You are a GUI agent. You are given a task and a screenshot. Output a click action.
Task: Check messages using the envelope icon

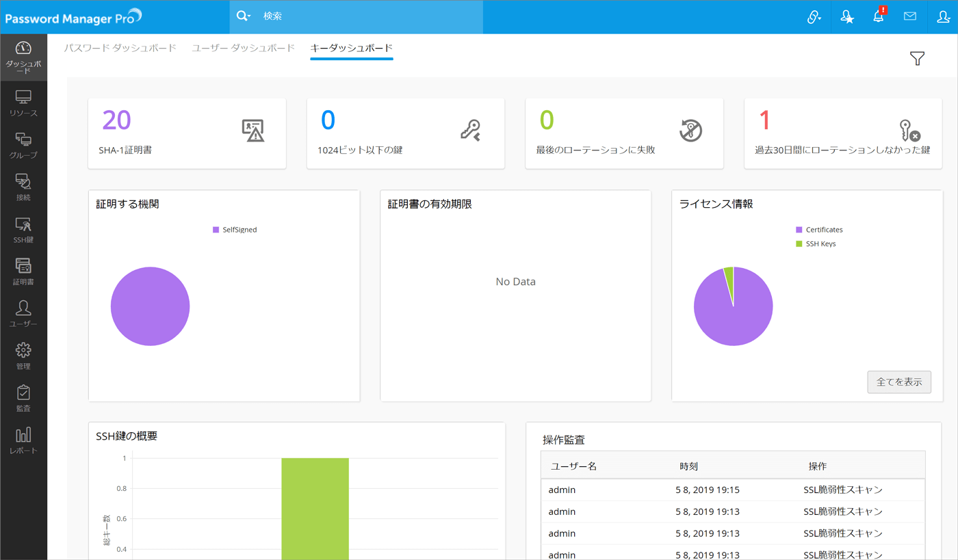tap(910, 17)
